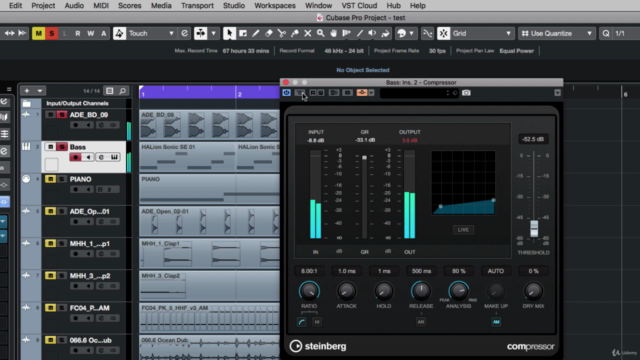Toggle Write automation W in the compressor header
Screen dimensions: 640x360
[321, 93]
